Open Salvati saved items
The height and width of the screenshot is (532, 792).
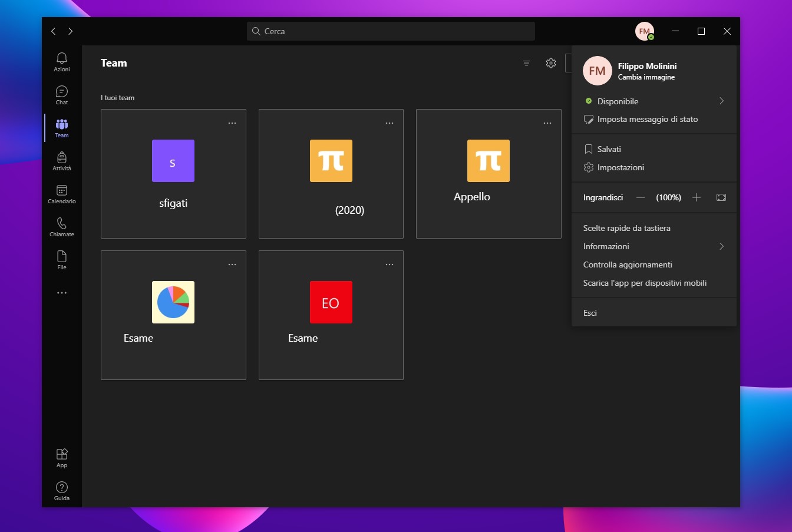click(x=654, y=149)
